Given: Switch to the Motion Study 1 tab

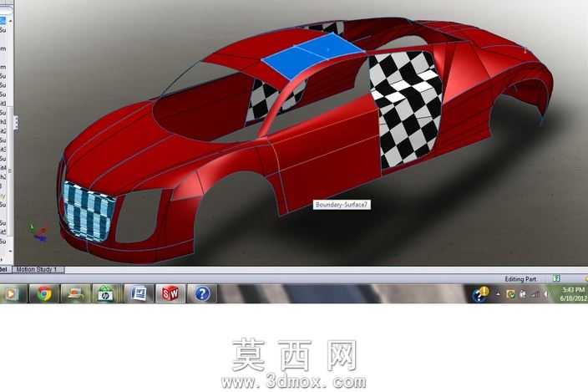Looking at the screenshot, I should click(37, 269).
